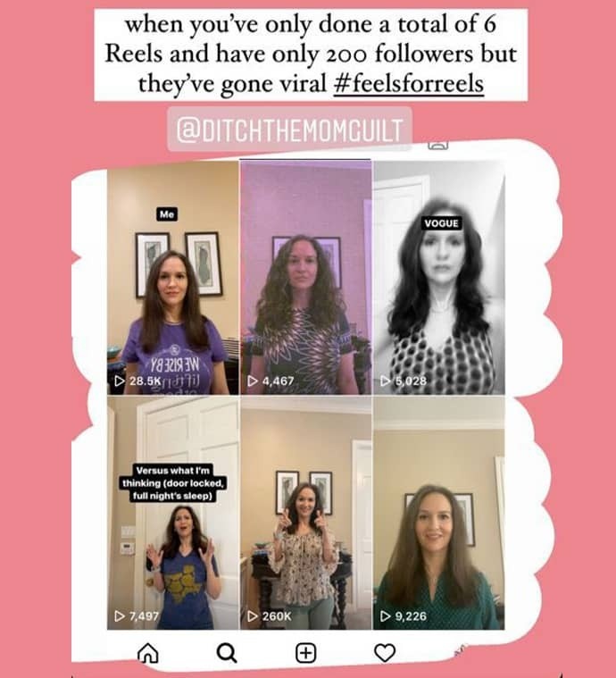
Task: Click play icon beside 9,226 views
Action: pos(385,616)
